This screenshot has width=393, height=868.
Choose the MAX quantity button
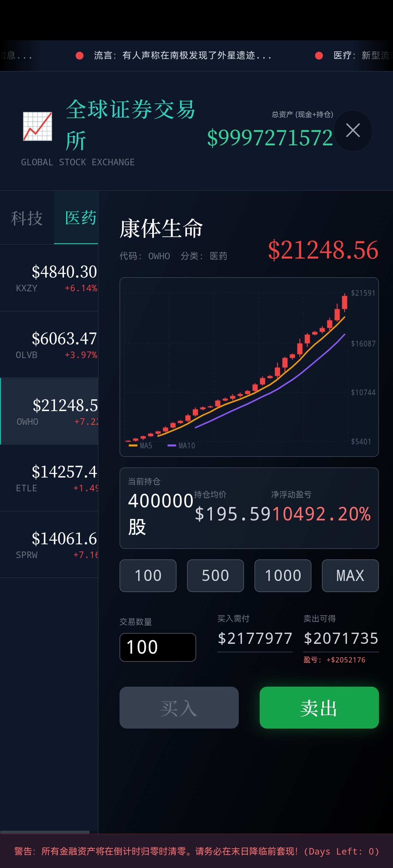click(x=350, y=575)
